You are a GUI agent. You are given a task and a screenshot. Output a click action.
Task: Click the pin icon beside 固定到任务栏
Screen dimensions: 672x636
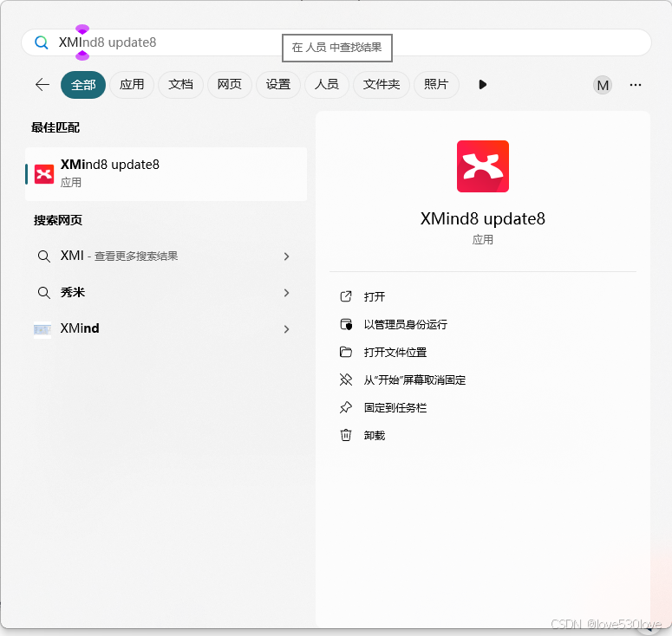[346, 408]
